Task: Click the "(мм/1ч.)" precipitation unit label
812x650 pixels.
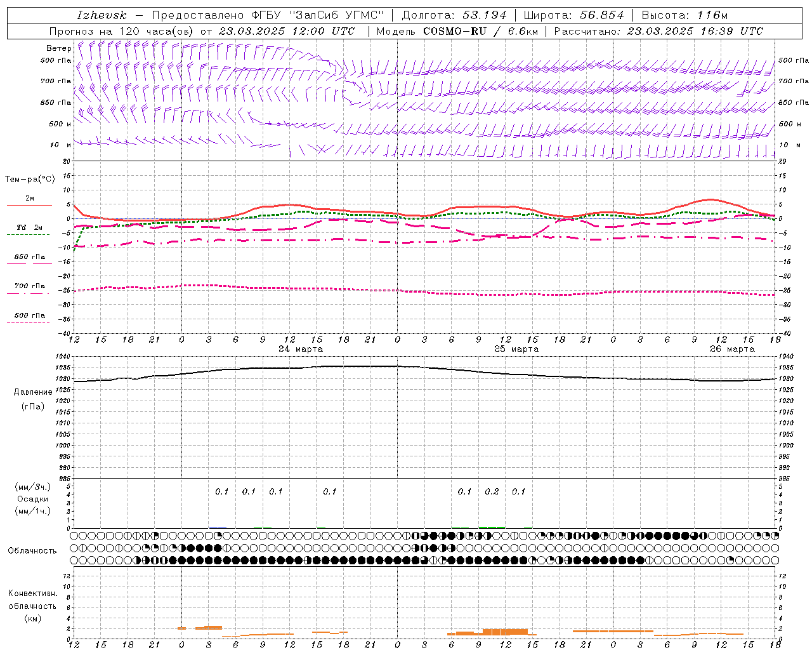Action: coord(33,511)
